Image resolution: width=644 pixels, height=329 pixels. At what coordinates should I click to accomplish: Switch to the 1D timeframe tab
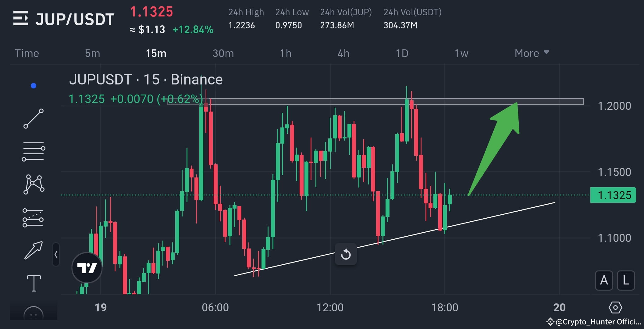[x=402, y=53]
